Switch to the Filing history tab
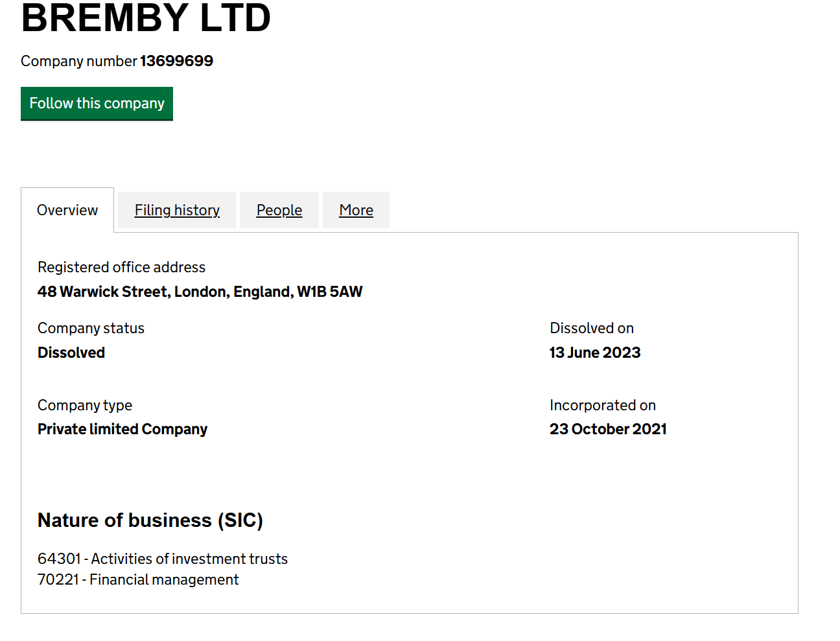This screenshot has height=641, width=840. pyautogui.click(x=177, y=210)
